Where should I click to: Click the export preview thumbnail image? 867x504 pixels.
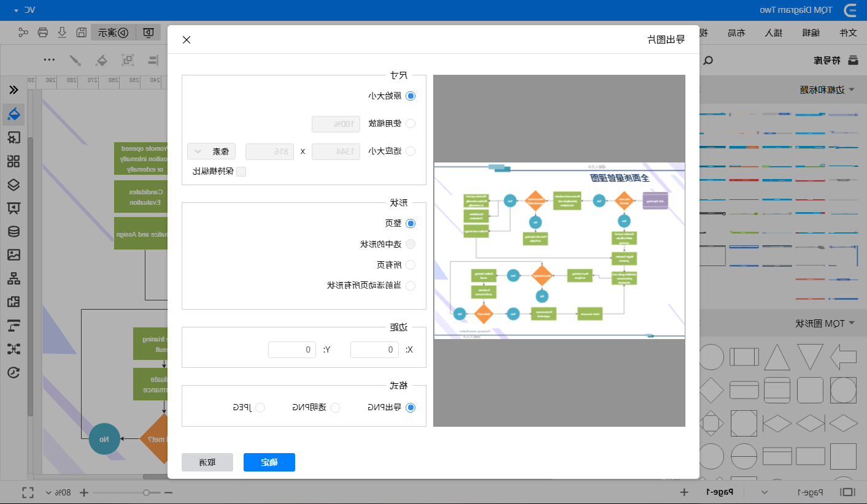coord(559,251)
